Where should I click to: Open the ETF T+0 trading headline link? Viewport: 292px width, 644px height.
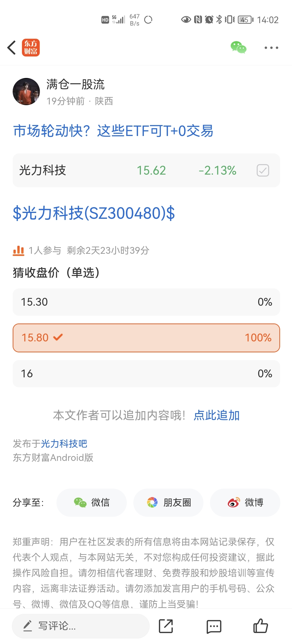(x=113, y=130)
